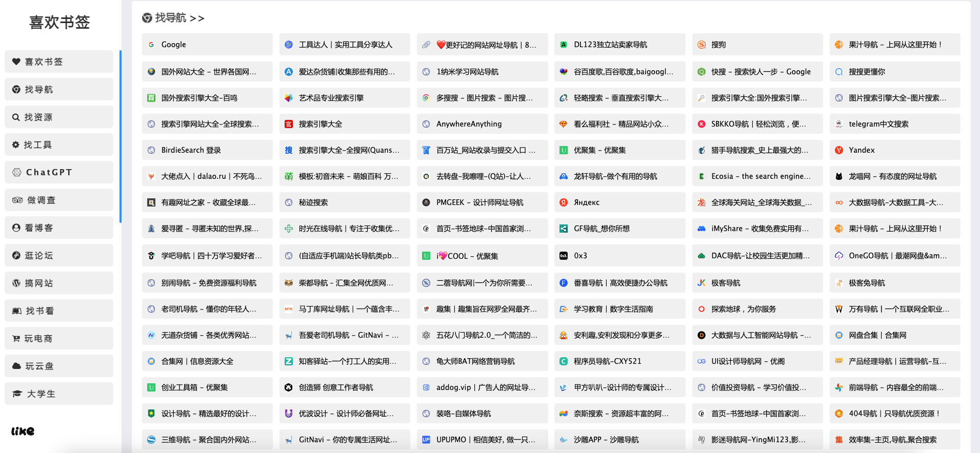Click the blue sidebar scrollbar
This screenshot has width=980, height=453.
pyautogui.click(x=121, y=136)
